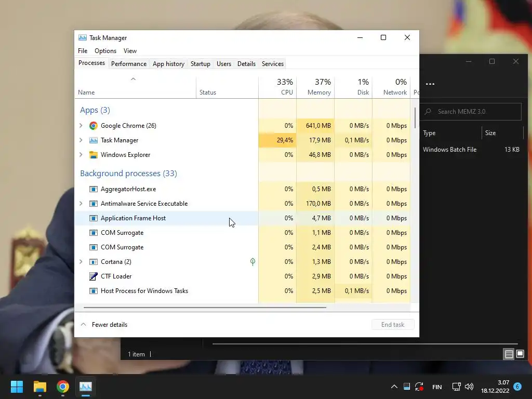This screenshot has width=532, height=399.
Task: Click the Application Frame Host icon
Action: 94,219
